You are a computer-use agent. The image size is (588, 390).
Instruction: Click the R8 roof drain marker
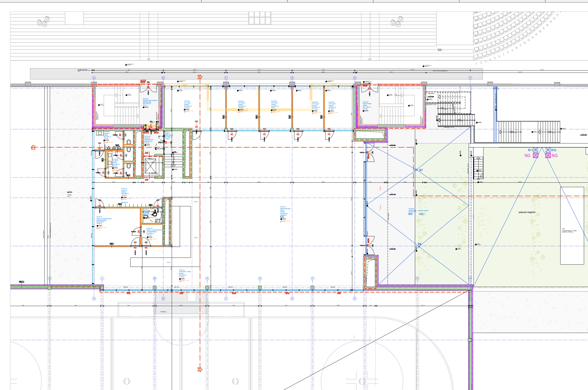tap(418, 247)
